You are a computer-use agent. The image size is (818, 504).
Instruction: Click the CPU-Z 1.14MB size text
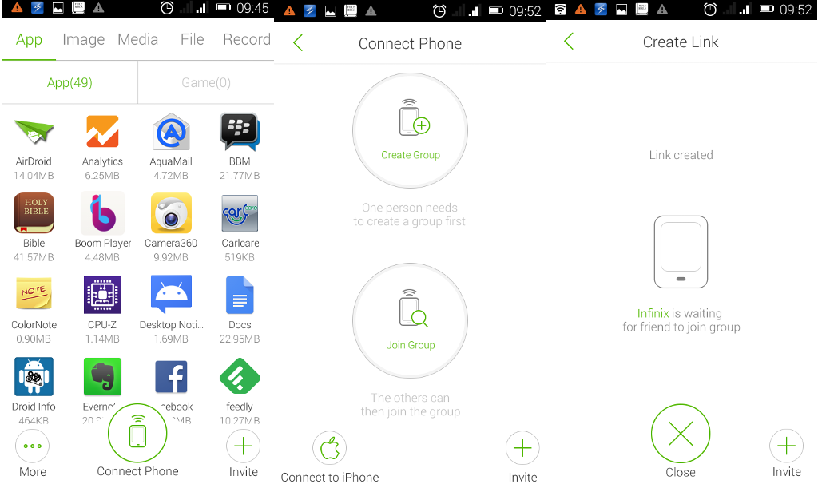pyautogui.click(x=102, y=339)
